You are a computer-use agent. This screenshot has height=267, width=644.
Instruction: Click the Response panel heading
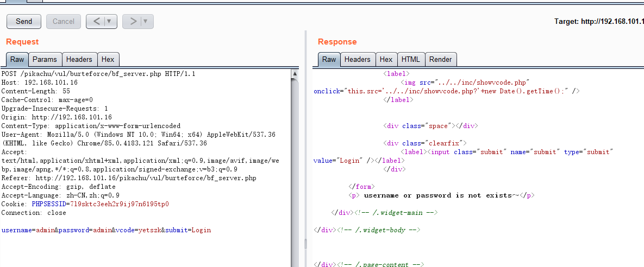click(x=337, y=42)
